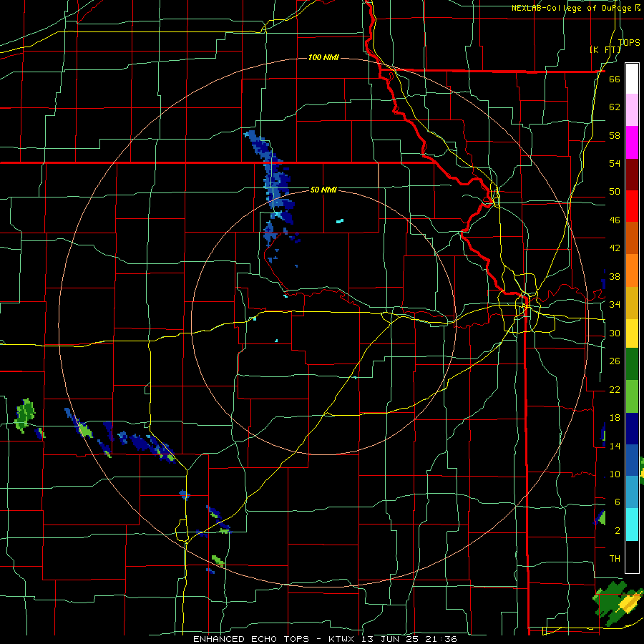644x644 pixels.
Task: Click the 58 legend value
Action: click(x=615, y=135)
